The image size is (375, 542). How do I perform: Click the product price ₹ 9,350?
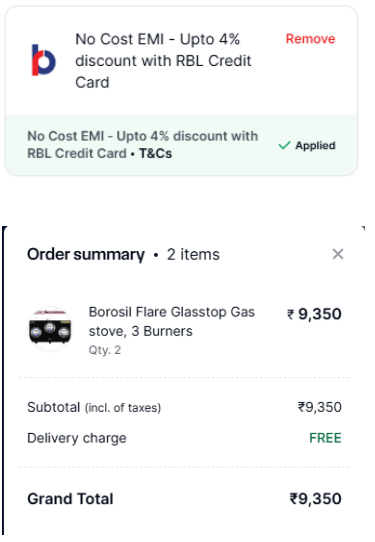point(314,314)
